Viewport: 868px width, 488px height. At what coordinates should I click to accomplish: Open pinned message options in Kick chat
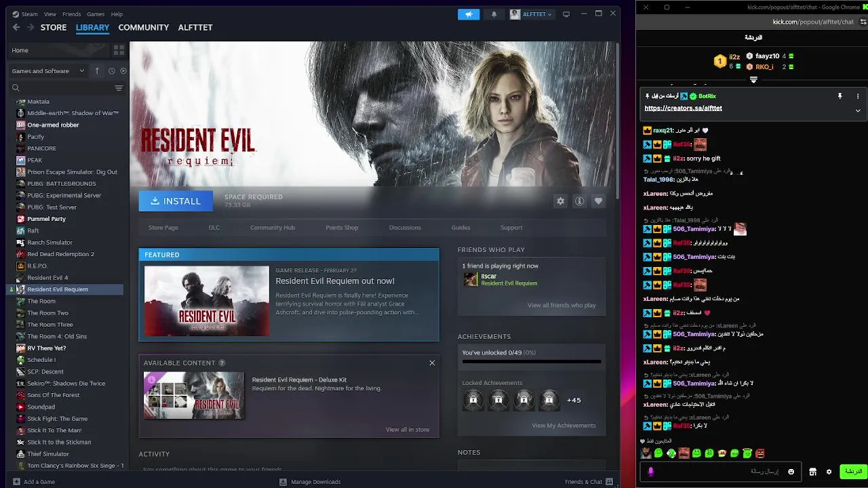(858, 96)
